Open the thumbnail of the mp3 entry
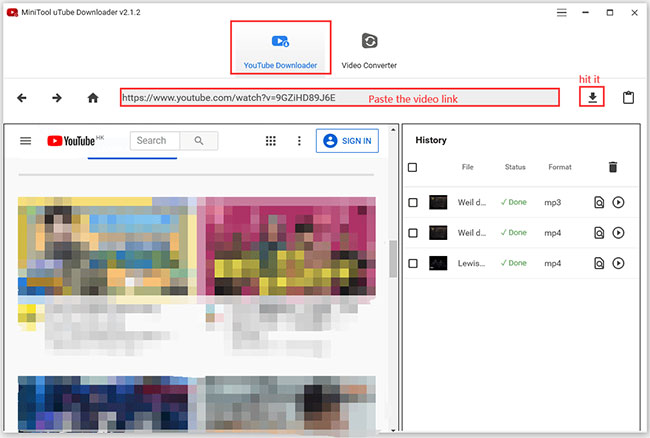The image size is (650, 438). [x=438, y=202]
